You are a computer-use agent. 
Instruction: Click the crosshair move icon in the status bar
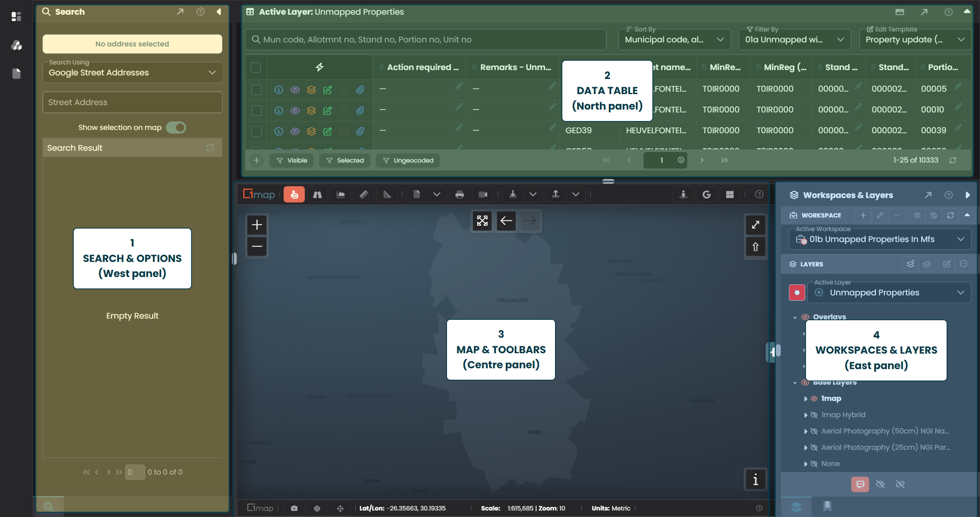click(x=340, y=508)
